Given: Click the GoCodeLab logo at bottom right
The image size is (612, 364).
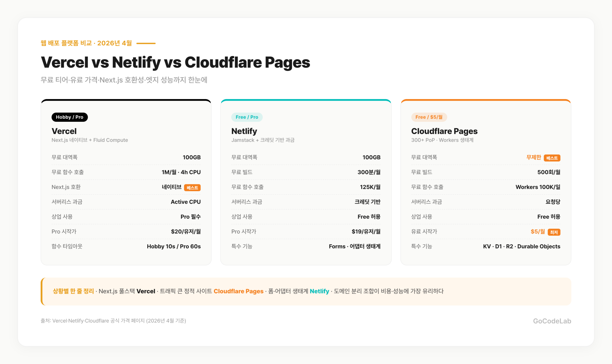Looking at the screenshot, I should (x=552, y=321).
